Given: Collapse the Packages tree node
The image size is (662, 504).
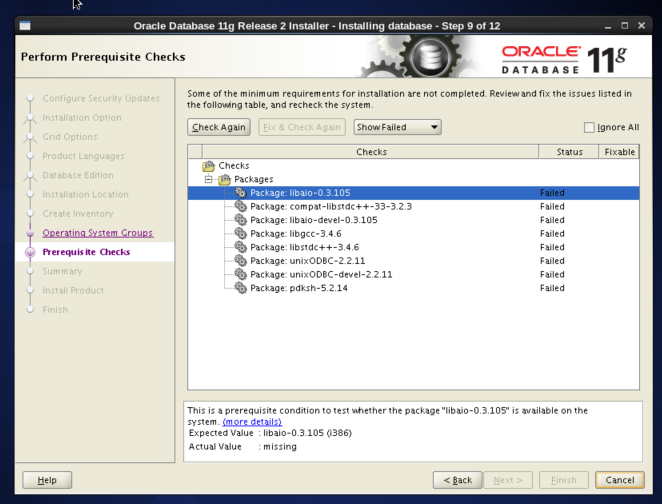Looking at the screenshot, I should click(208, 179).
